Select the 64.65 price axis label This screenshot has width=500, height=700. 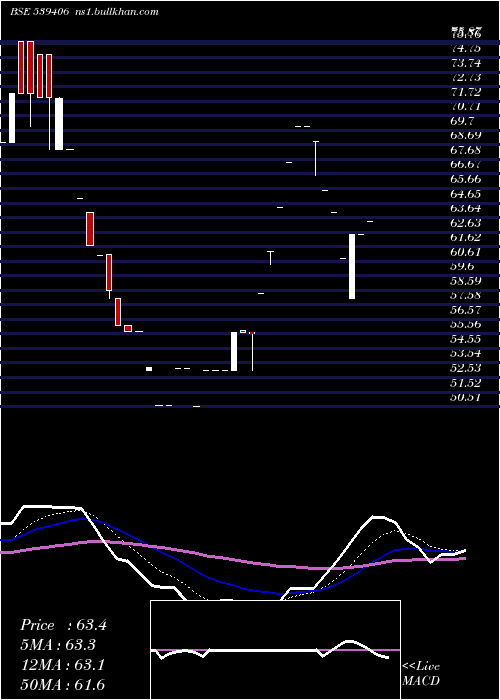466,194
